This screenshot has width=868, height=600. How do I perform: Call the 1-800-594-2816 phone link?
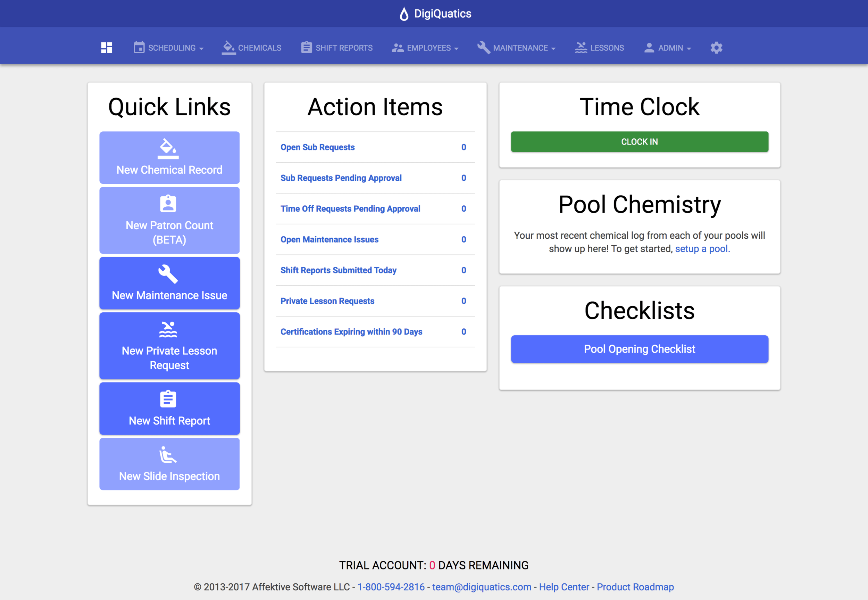pos(391,587)
